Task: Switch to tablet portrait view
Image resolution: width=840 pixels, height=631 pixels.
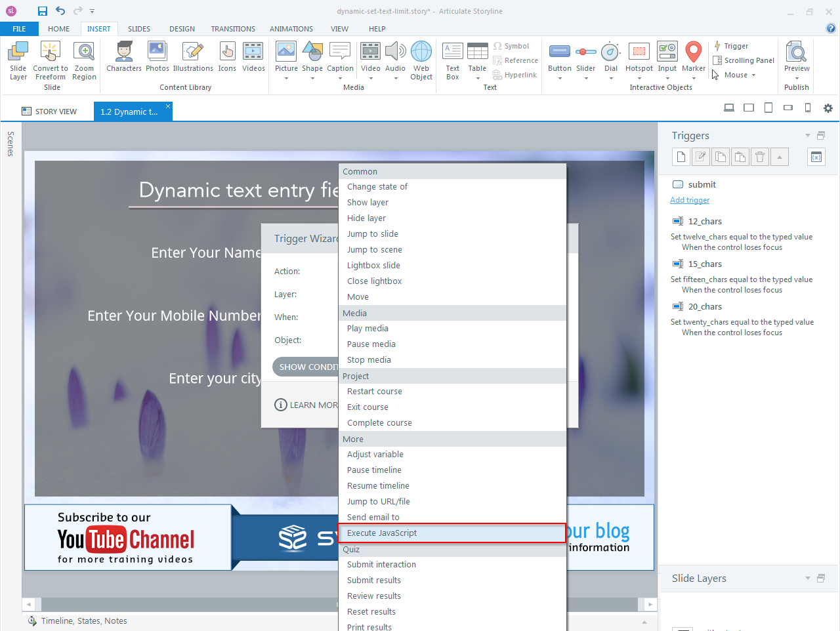Action: [x=768, y=108]
